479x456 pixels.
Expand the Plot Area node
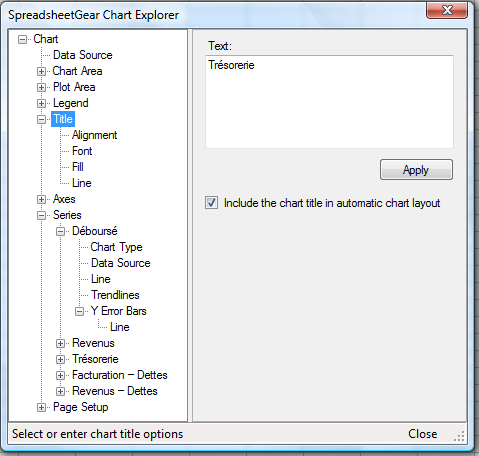(x=41, y=87)
